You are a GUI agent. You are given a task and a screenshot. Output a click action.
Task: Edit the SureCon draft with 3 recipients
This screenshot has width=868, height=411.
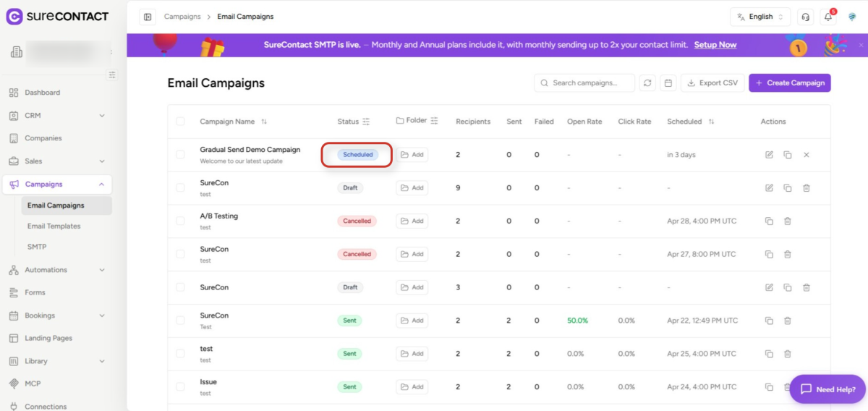769,287
